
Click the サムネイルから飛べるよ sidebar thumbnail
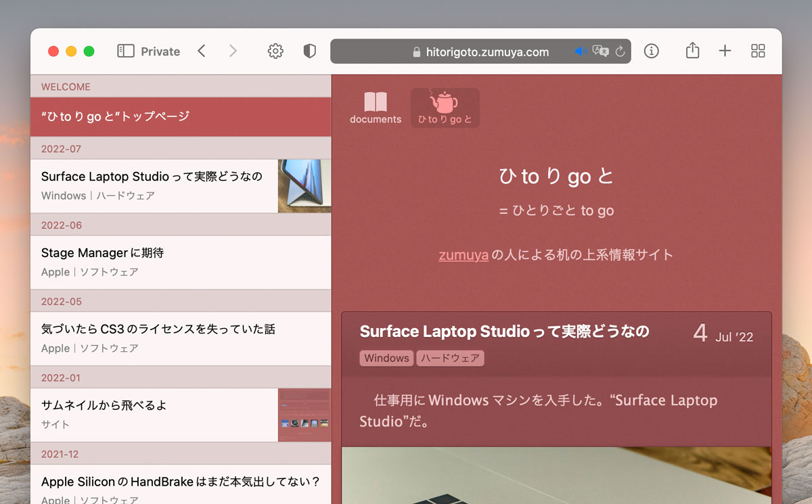(304, 415)
